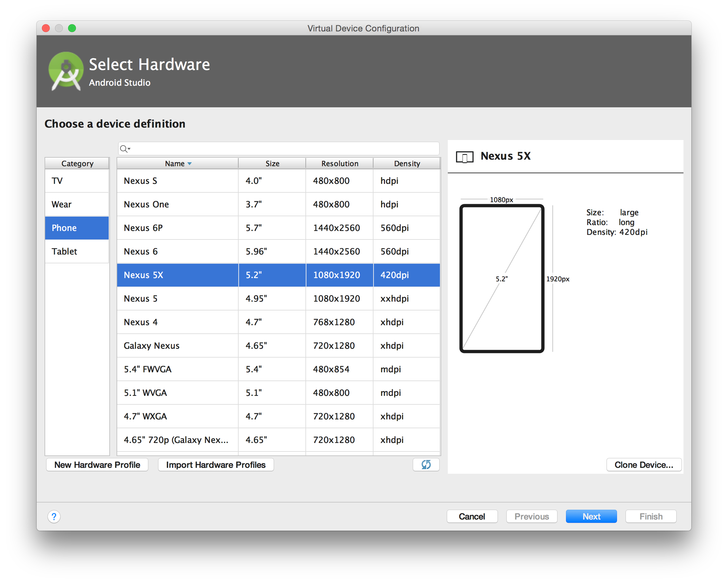Click the Category column header
This screenshot has width=728, height=583.
[x=77, y=164]
